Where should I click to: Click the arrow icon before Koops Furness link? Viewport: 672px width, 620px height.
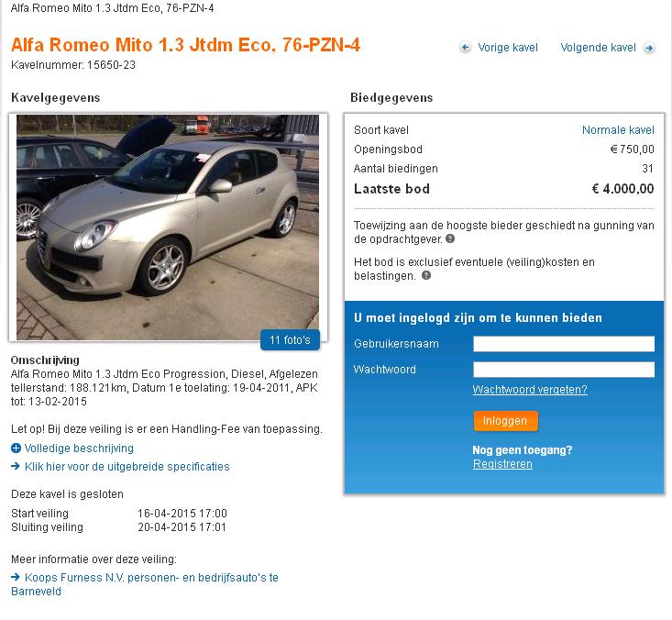tap(16, 577)
